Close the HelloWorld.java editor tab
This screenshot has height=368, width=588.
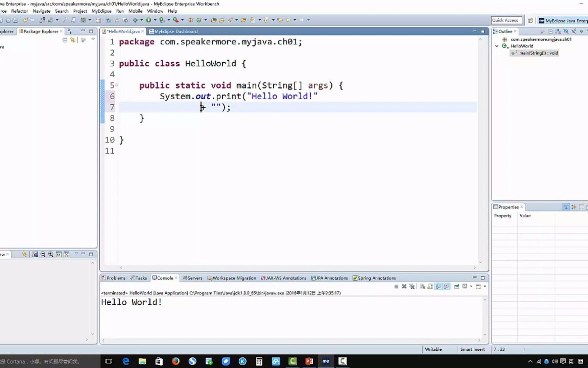[x=143, y=31]
